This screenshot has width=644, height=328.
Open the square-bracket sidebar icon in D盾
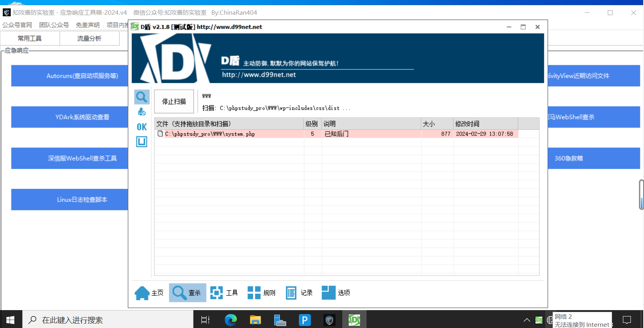pyautogui.click(x=142, y=142)
